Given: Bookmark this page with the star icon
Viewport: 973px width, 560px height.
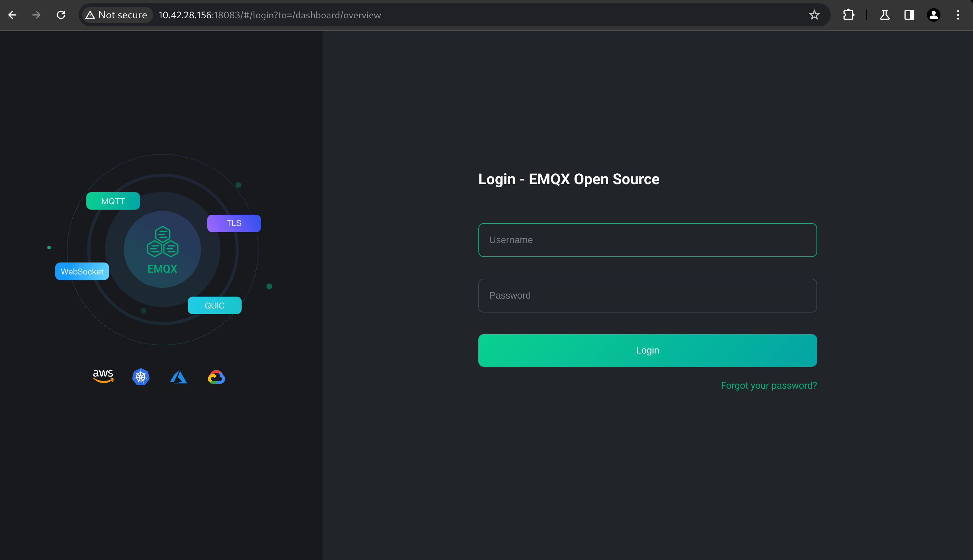Looking at the screenshot, I should (814, 15).
